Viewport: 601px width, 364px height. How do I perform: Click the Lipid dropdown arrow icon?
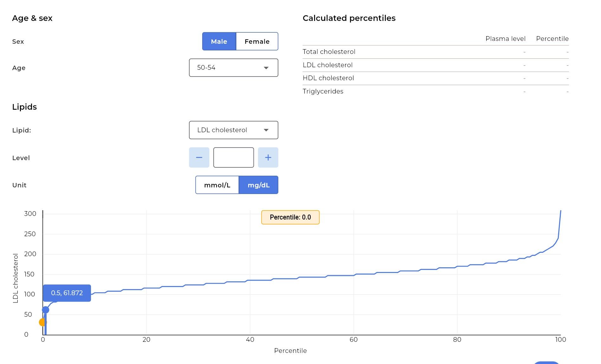click(x=266, y=130)
